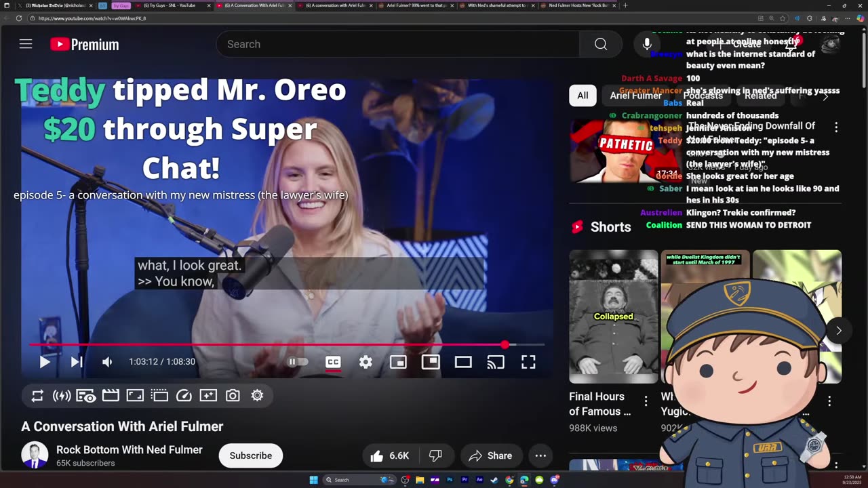
Task: Open the Discord taskbar icon
Action: coord(554,480)
